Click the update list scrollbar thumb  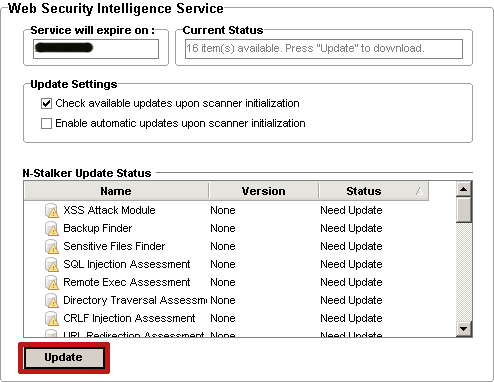(463, 210)
